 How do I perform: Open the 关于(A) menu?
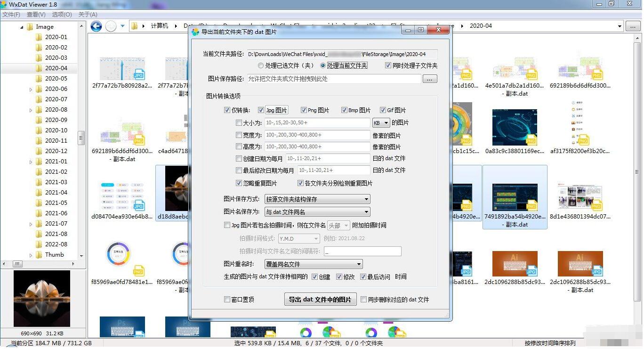click(88, 15)
